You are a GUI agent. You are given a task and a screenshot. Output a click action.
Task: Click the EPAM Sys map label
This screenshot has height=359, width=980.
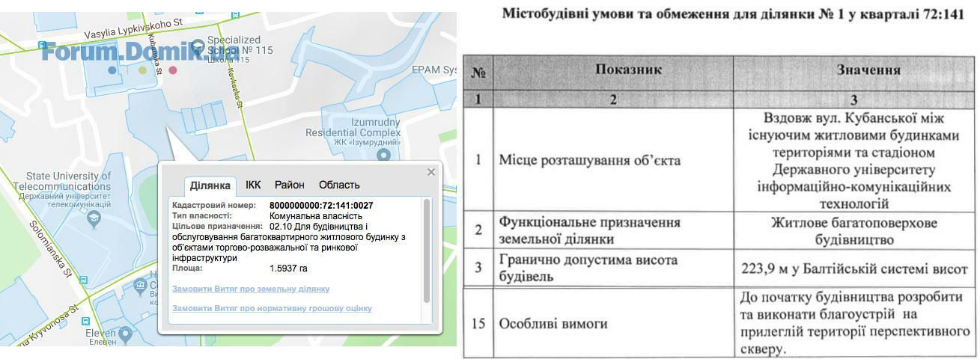pos(434,70)
